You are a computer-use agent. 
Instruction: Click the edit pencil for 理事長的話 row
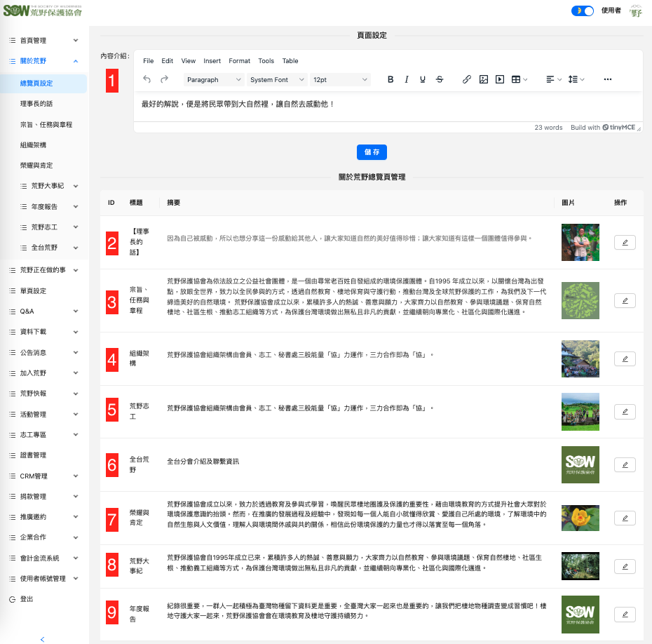point(625,243)
